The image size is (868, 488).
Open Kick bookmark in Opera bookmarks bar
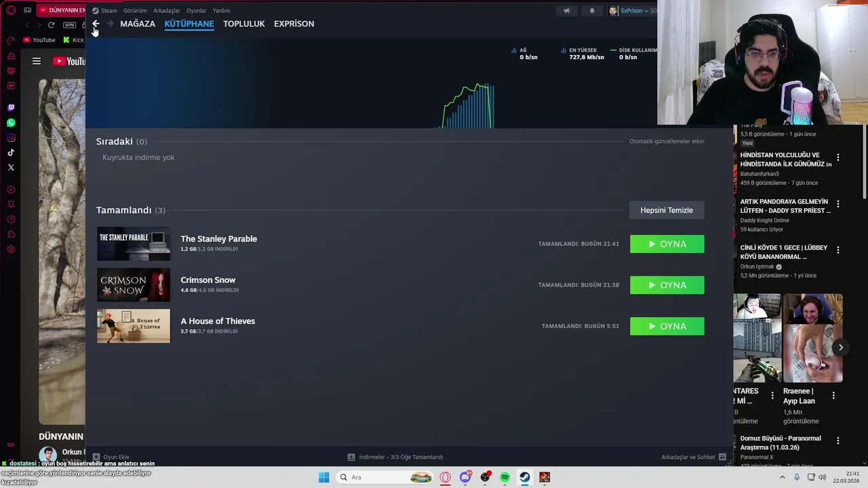tap(73, 40)
